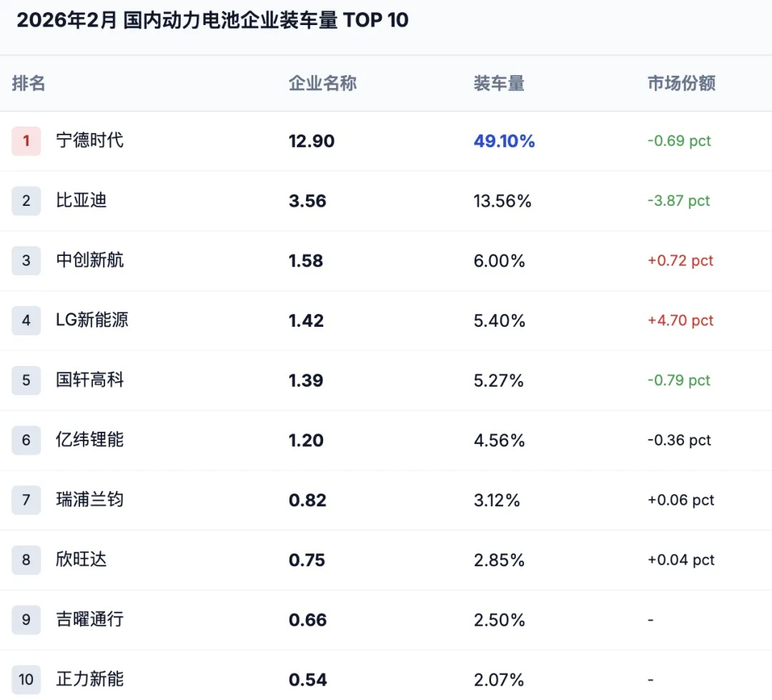The width and height of the screenshot is (772, 700).
Task: Open the 宁德时代 company name
Action: (x=90, y=140)
